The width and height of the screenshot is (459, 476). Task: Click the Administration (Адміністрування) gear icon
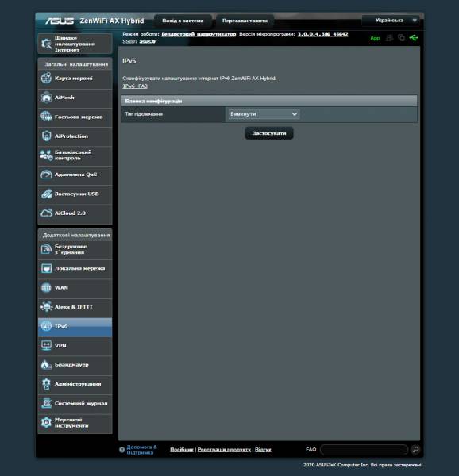click(46, 384)
